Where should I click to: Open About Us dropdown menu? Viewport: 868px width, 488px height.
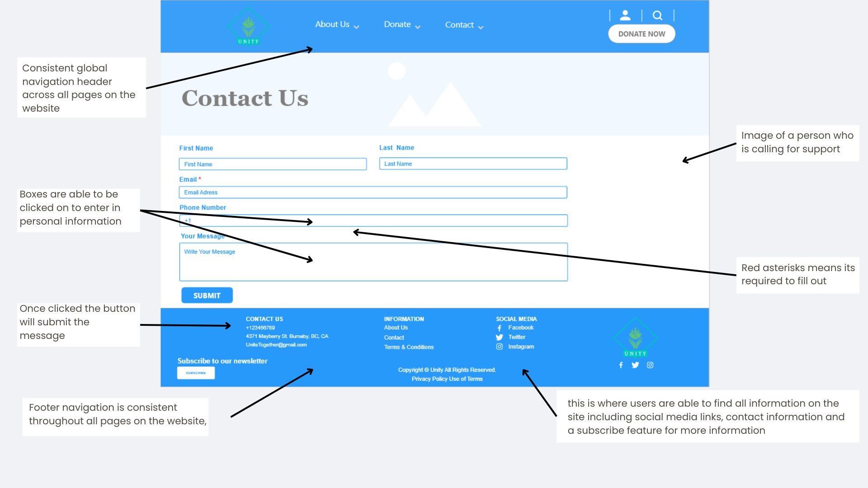pos(335,24)
